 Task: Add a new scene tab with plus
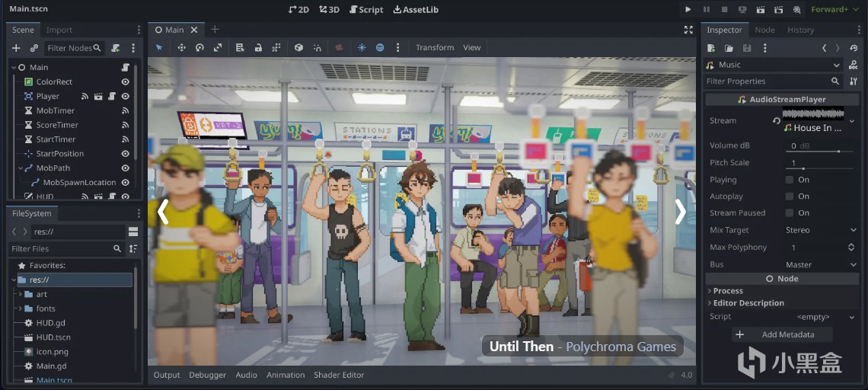[x=215, y=30]
